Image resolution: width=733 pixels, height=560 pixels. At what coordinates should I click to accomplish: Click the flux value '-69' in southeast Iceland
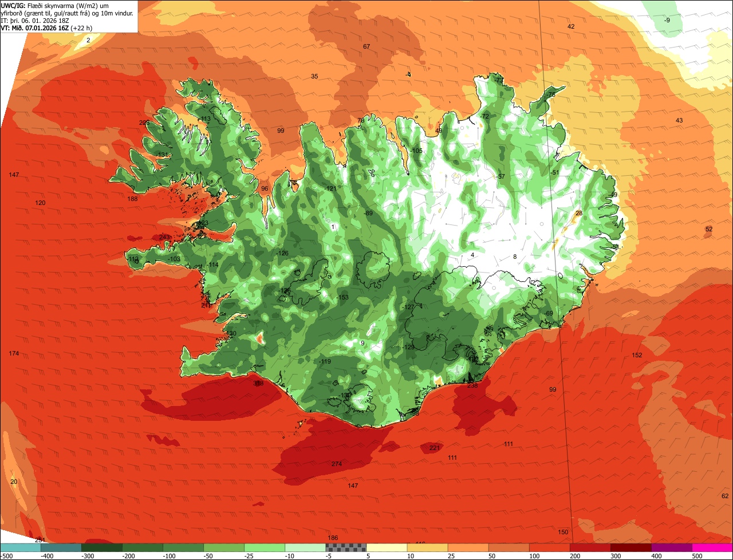[x=548, y=313]
